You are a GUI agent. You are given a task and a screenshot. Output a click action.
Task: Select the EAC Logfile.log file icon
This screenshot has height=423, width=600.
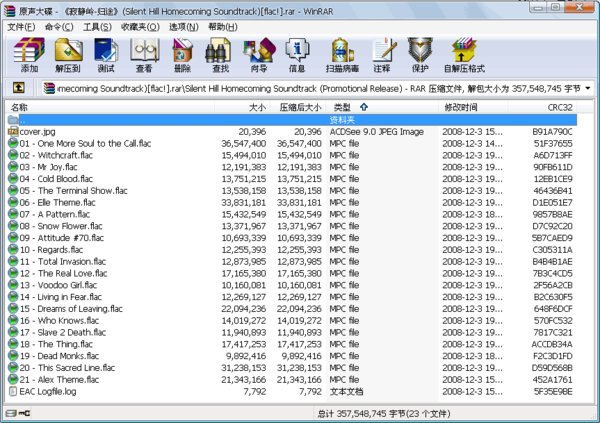(13, 391)
